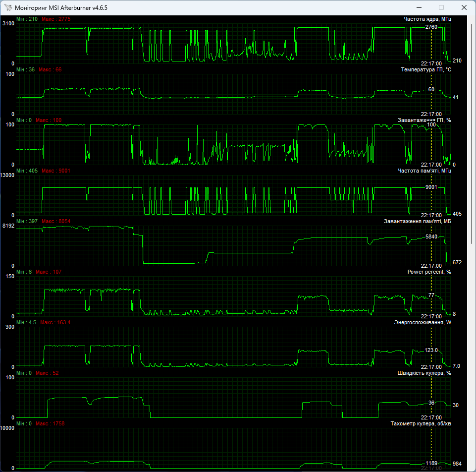Click the 'Мін : 4.5' power consumption value
The image size is (476, 472).
(26, 322)
